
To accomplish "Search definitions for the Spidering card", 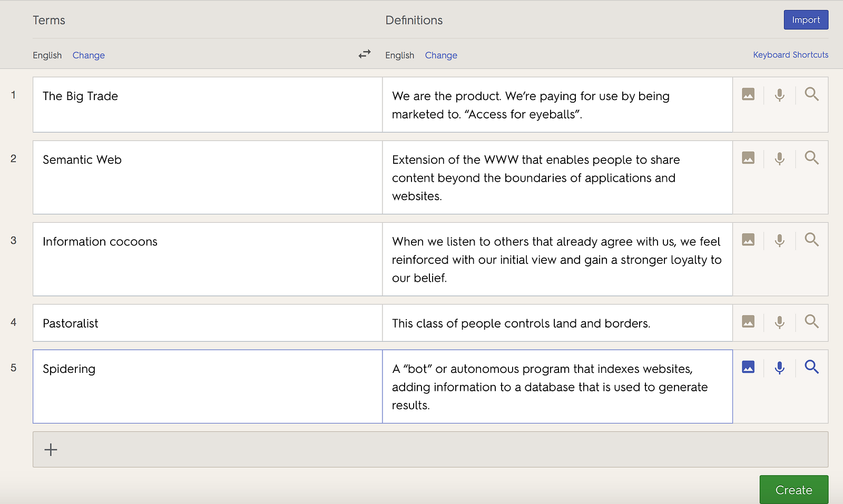I will [811, 367].
